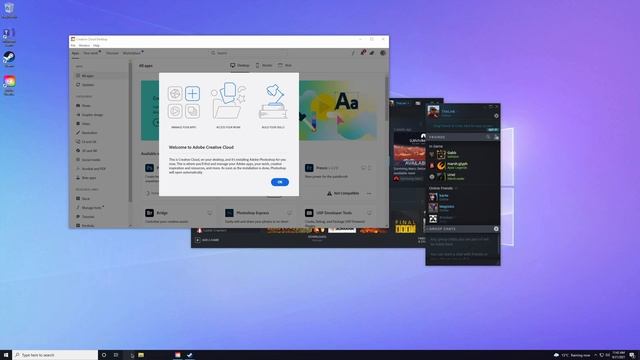Click the Photoshop Express app icon
This screenshot has height=360, width=640.
229,213
